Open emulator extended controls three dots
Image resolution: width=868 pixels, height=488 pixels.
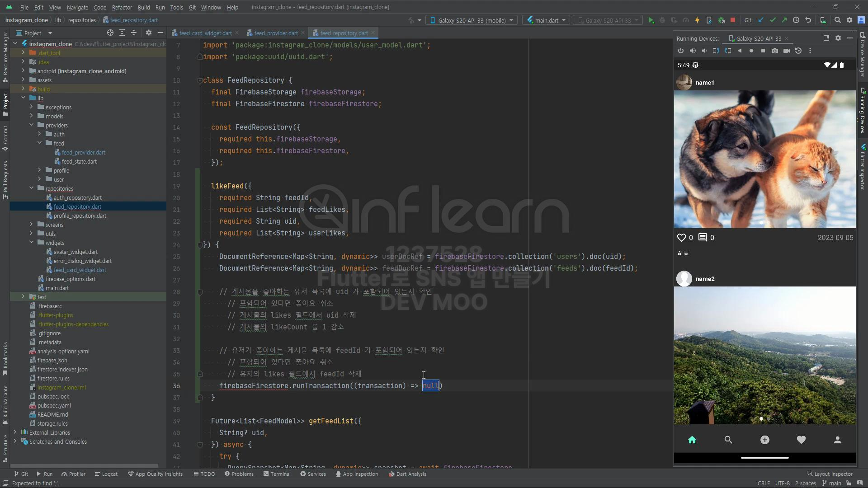click(810, 51)
